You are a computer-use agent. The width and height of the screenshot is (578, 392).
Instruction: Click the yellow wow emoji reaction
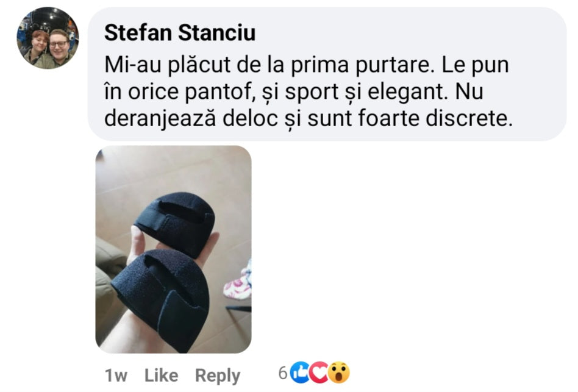[x=338, y=373]
